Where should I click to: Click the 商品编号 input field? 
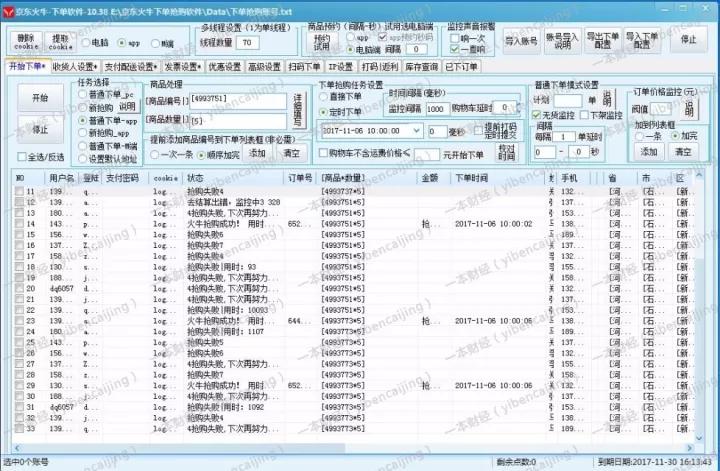point(238,101)
